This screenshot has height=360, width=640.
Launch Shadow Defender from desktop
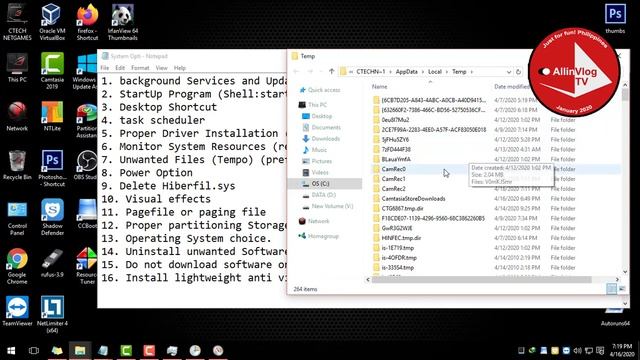(x=52, y=218)
